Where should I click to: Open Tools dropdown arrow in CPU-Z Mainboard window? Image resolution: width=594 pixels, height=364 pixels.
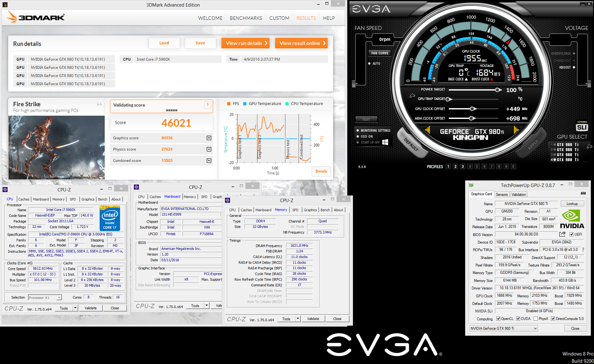[206, 306]
